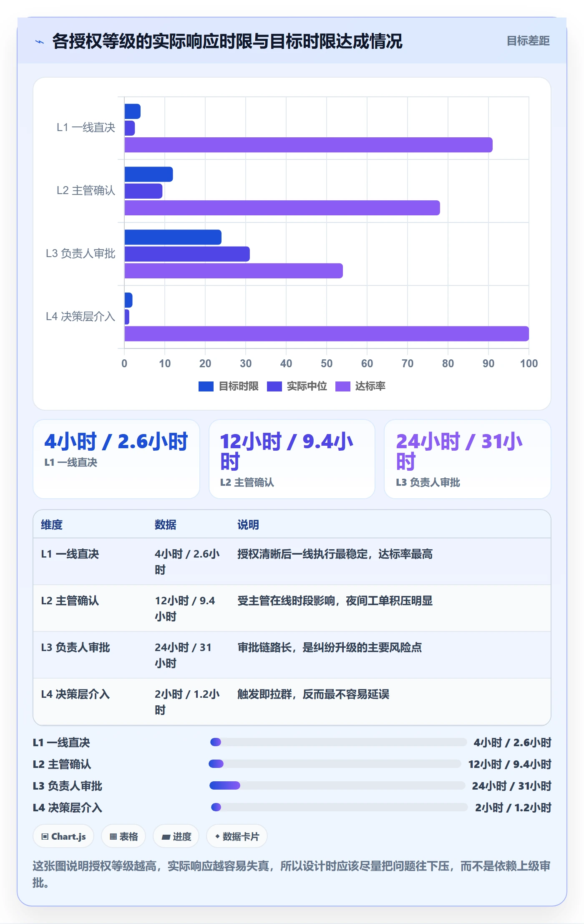Click the L4 达标率 bar reaching 100

pos(327,334)
